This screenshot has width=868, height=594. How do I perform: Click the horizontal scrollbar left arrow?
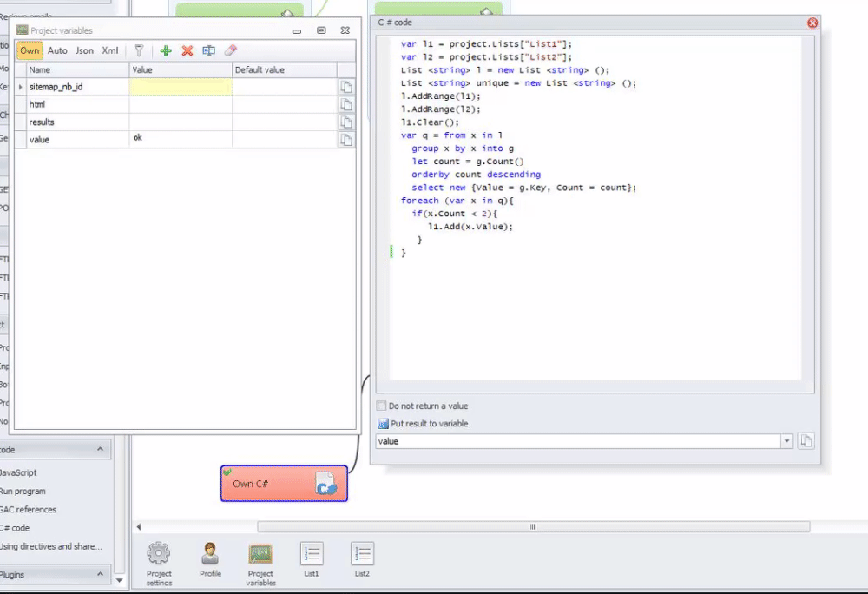(x=139, y=527)
